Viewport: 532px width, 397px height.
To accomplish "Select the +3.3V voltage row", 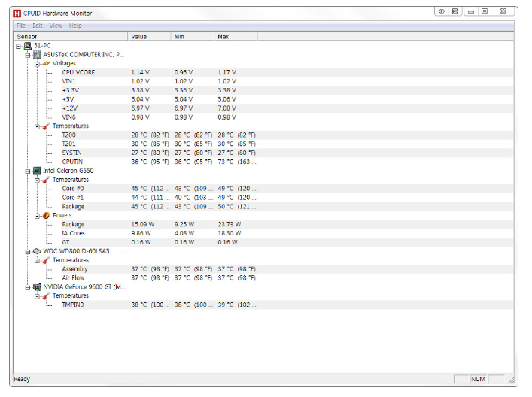I will click(x=287, y=90).
